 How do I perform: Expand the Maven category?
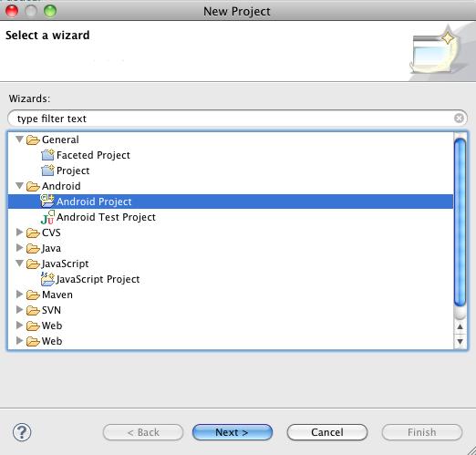click(19, 295)
